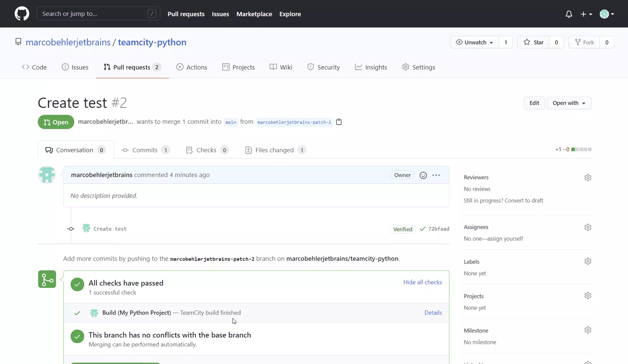Open the notifications bell
Image resolution: width=628 pixels, height=364 pixels.
[x=569, y=14]
